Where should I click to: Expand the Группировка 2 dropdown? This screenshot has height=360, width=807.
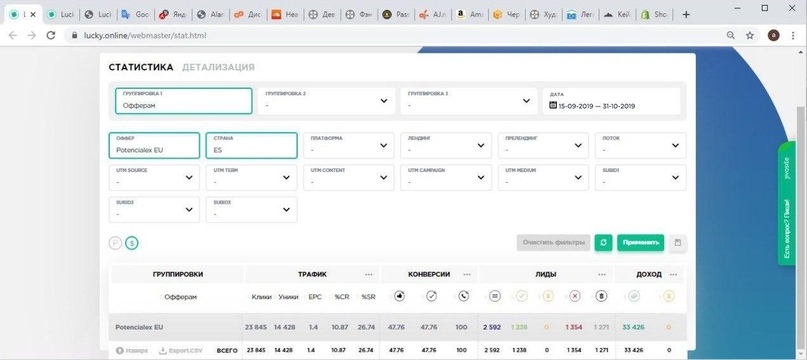(x=326, y=100)
